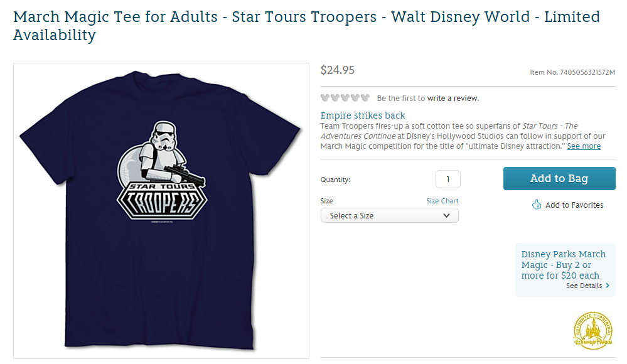Rate product with fifth Mickey head icon

click(364, 98)
